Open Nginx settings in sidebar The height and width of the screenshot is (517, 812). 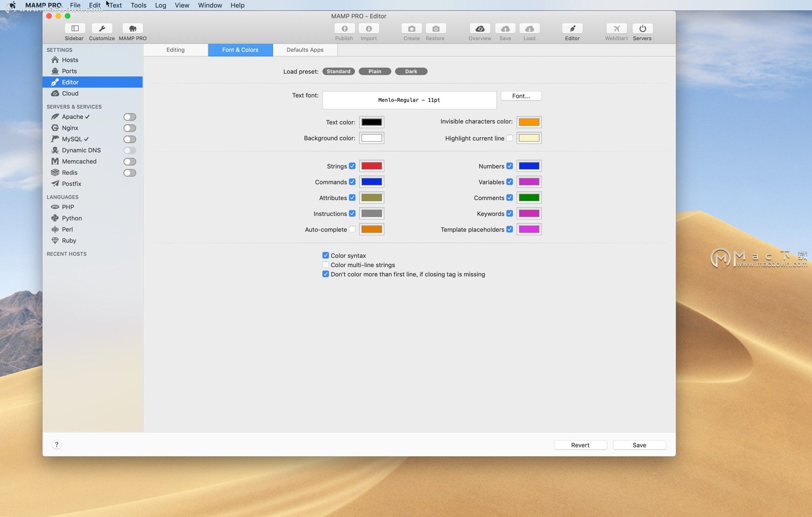pos(70,128)
